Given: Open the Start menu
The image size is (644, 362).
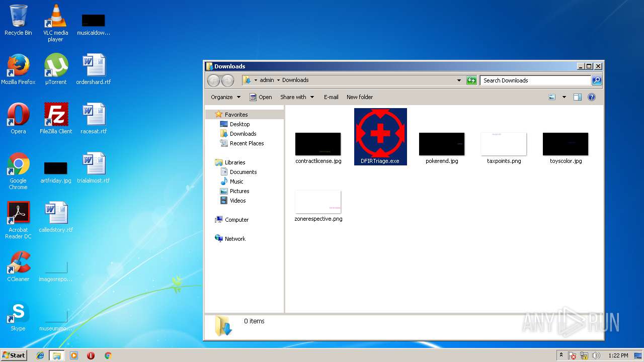Looking at the screenshot, I should click(x=14, y=355).
